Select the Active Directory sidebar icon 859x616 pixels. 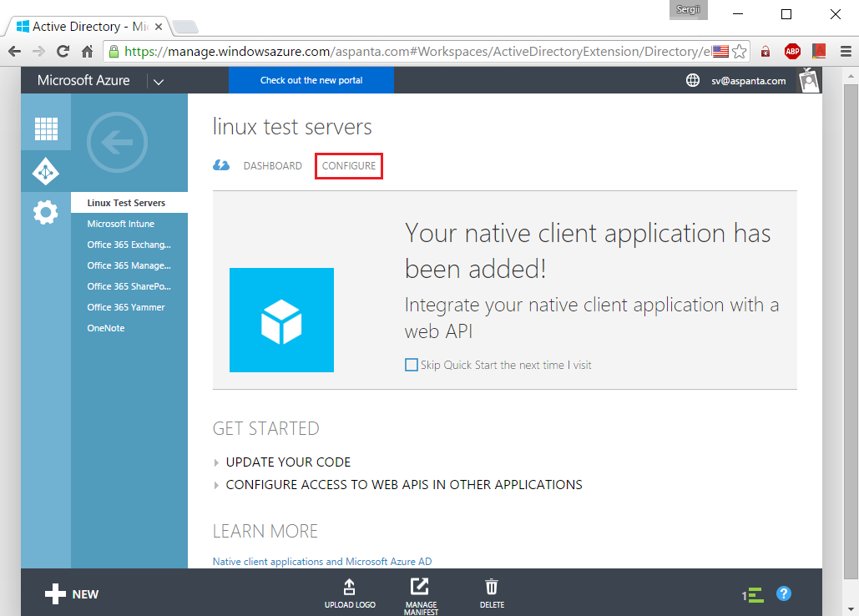46,171
